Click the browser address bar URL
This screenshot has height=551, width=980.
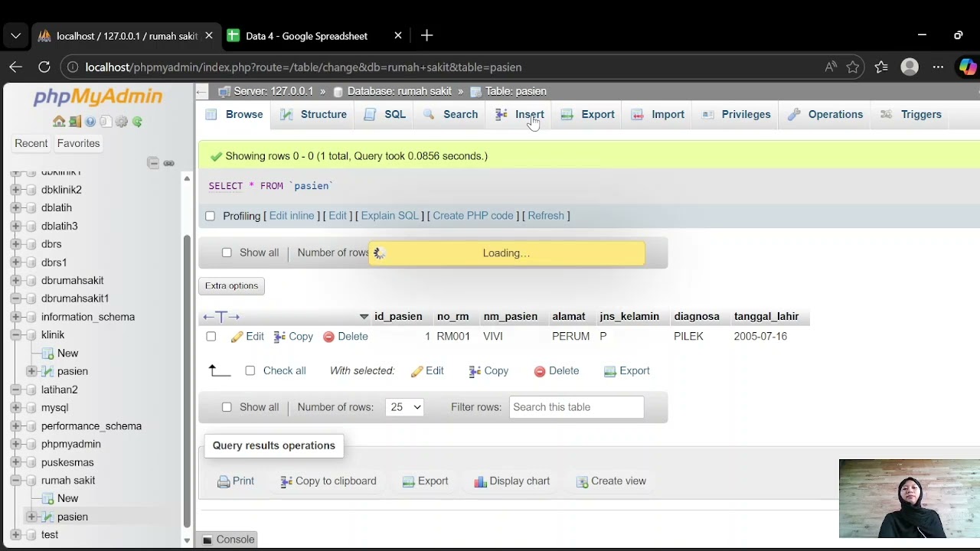coord(303,67)
